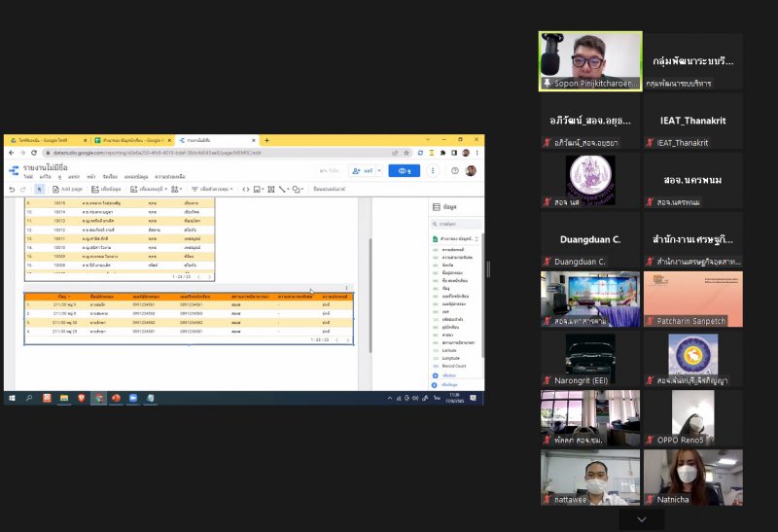Open the Insert menu
Image resolution: width=778 pixels, height=532 pixels.
(x=74, y=177)
